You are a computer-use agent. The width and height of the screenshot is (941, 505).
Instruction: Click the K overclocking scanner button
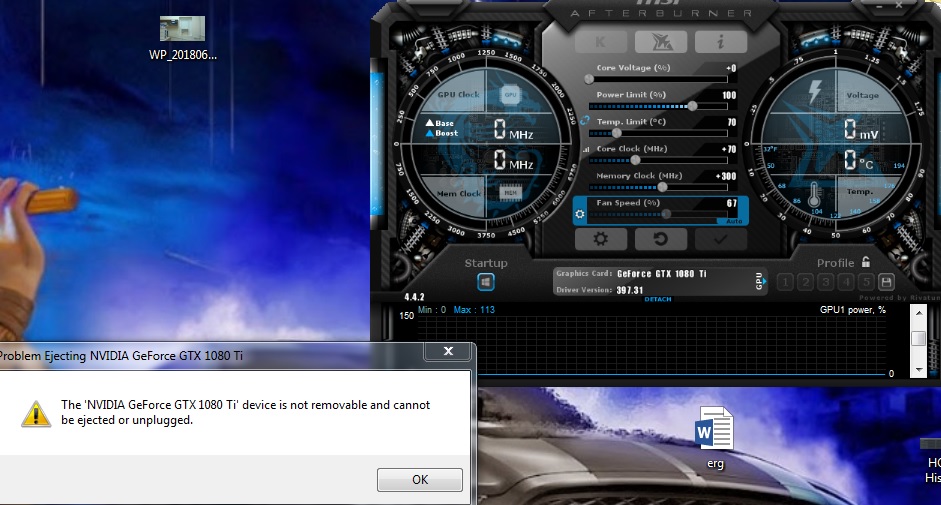(601, 42)
